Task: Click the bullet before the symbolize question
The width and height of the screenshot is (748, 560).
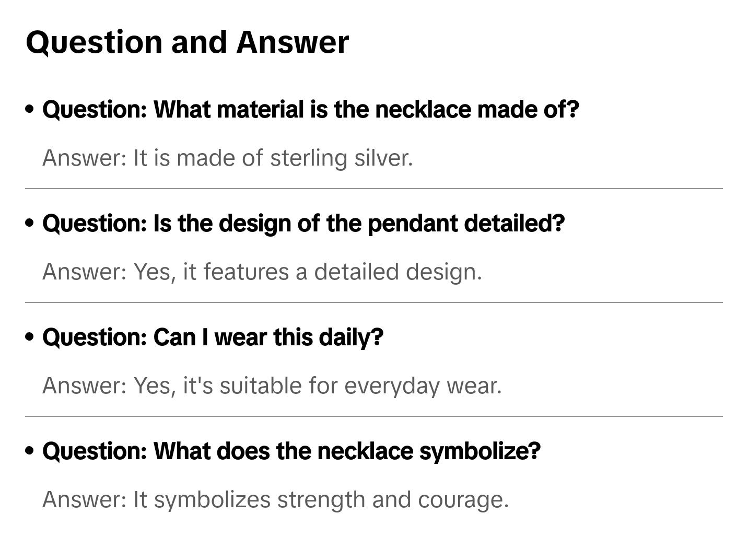Action: (30, 451)
